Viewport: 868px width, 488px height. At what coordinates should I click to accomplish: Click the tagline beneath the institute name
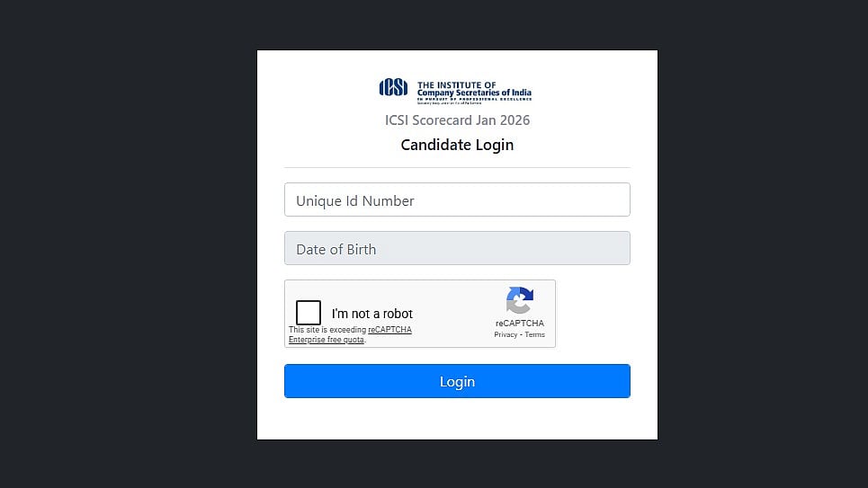click(474, 99)
